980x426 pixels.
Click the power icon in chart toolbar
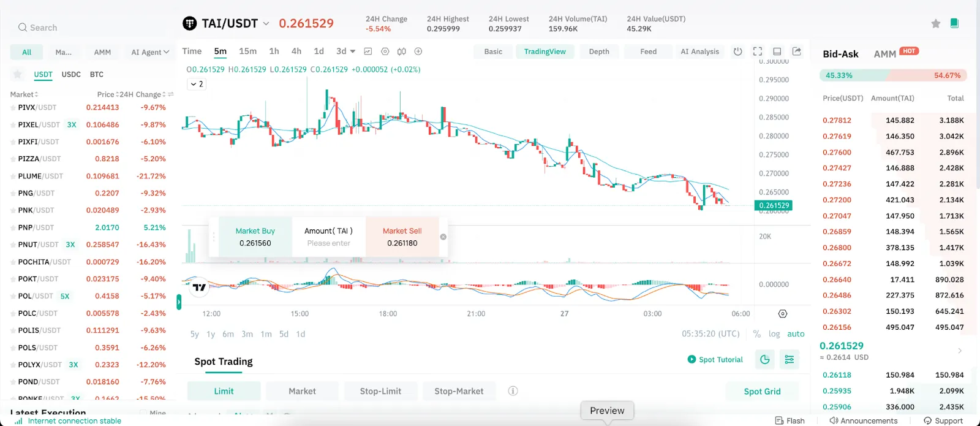pos(738,51)
